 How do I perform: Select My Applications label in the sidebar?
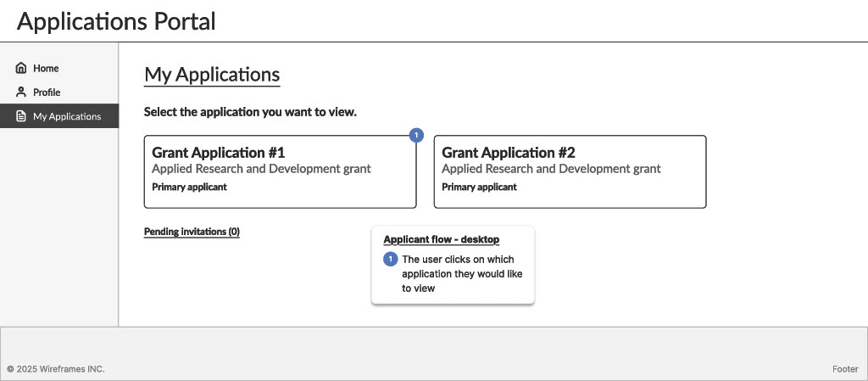(67, 116)
